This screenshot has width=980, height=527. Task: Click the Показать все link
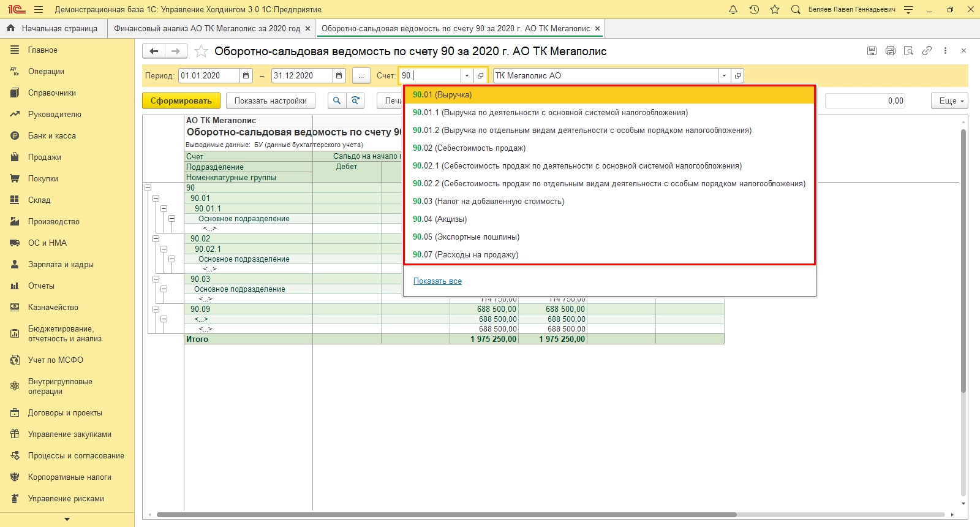[437, 281]
